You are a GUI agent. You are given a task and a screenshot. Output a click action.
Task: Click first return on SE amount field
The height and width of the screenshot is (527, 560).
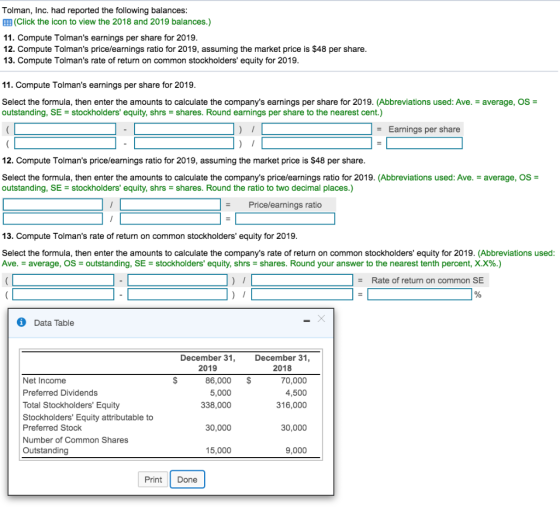tap(63, 294)
